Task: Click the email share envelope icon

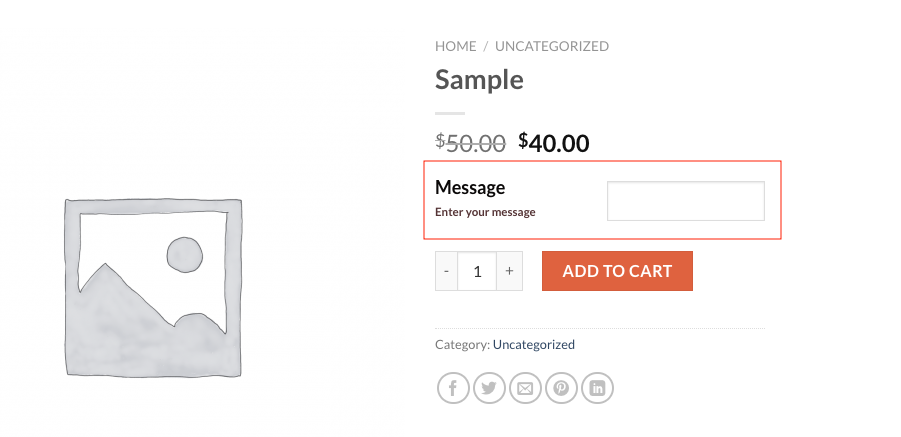Action: tap(525, 388)
